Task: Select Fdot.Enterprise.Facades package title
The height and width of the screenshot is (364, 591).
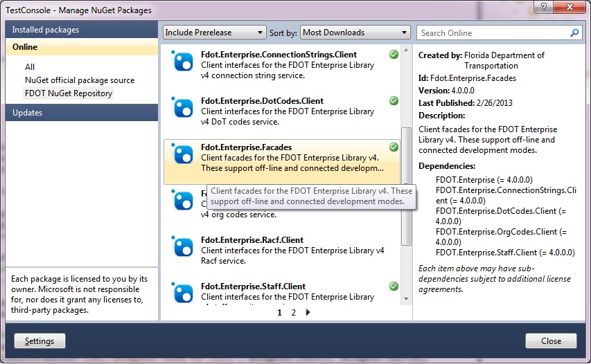Action: click(x=246, y=147)
